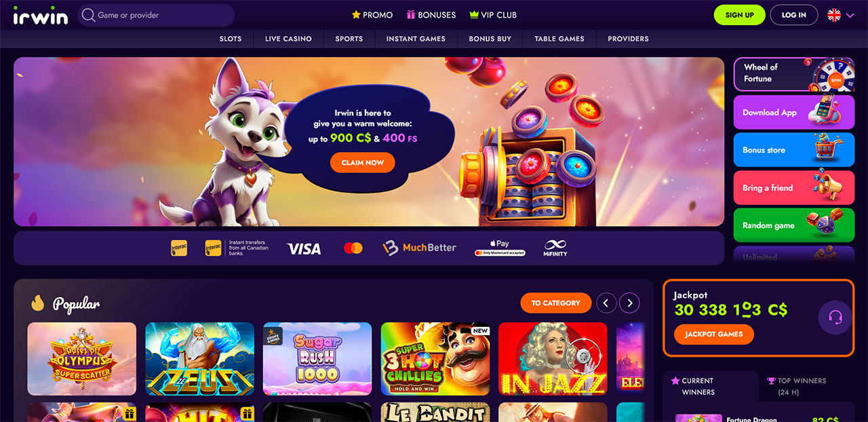868x422 pixels.
Task: Open language dropdown by the UK flag
Action: (x=841, y=15)
